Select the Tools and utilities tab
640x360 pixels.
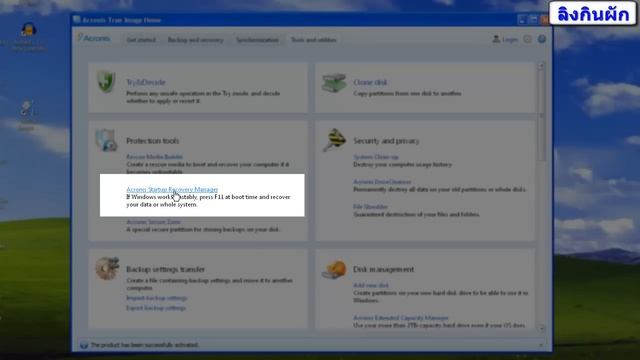tap(313, 40)
